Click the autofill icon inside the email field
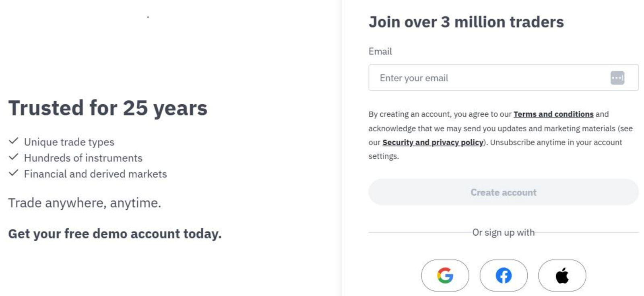This screenshot has width=644, height=296. pyautogui.click(x=618, y=77)
